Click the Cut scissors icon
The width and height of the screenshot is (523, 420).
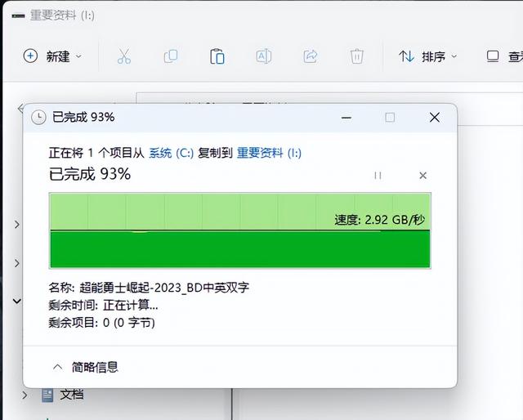123,56
